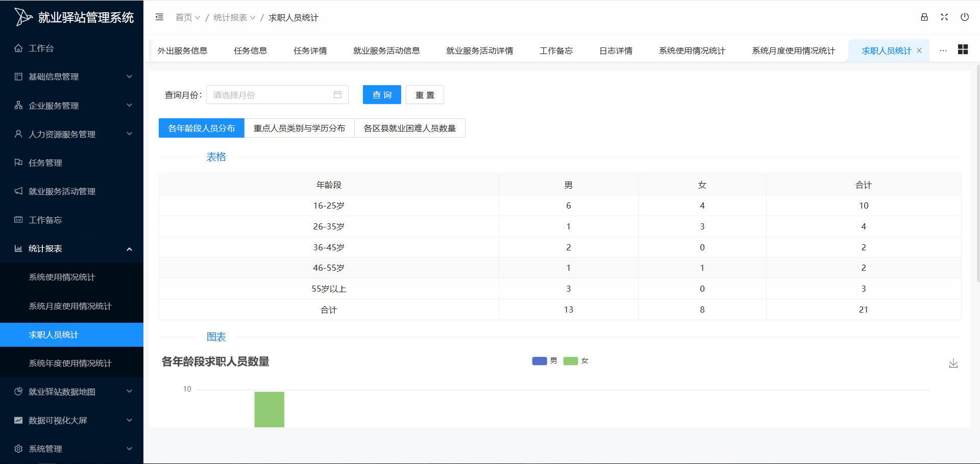The image size is (980, 464).
Task: Switch to the 系统月度使用情况统计 tab
Action: [794, 50]
